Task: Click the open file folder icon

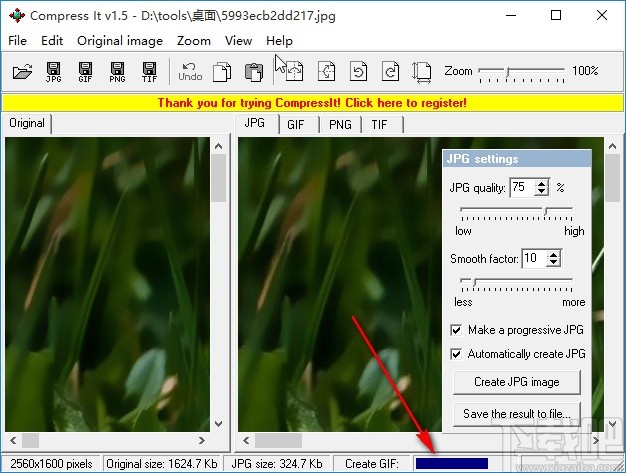Action: (x=22, y=71)
